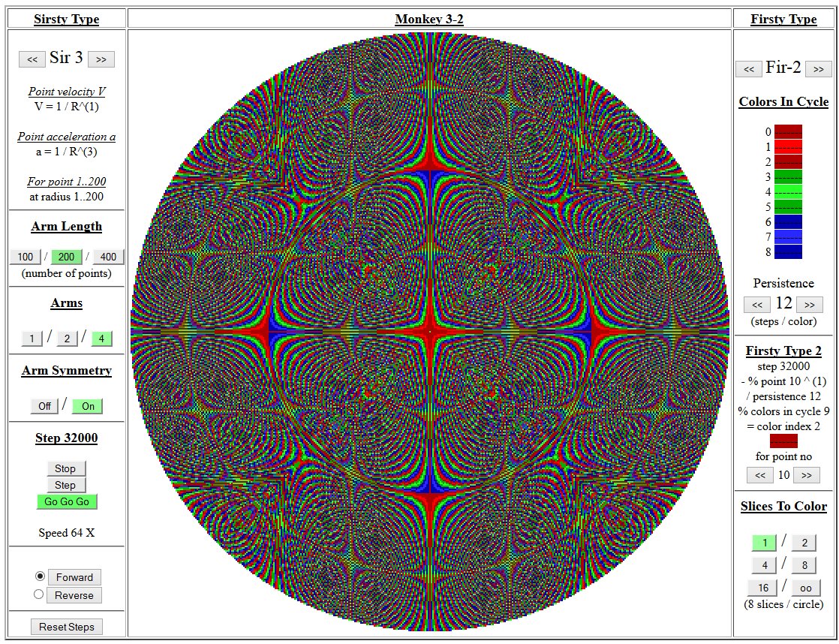This screenshot has height=644, width=839.
Task: Set slices to color to 8
Action: click(804, 565)
